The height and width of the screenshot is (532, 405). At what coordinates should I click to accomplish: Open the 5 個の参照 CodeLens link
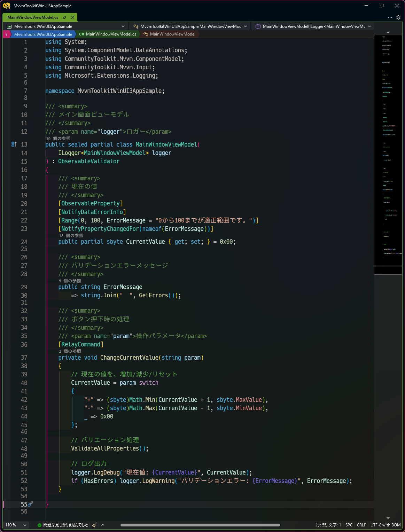70,281
